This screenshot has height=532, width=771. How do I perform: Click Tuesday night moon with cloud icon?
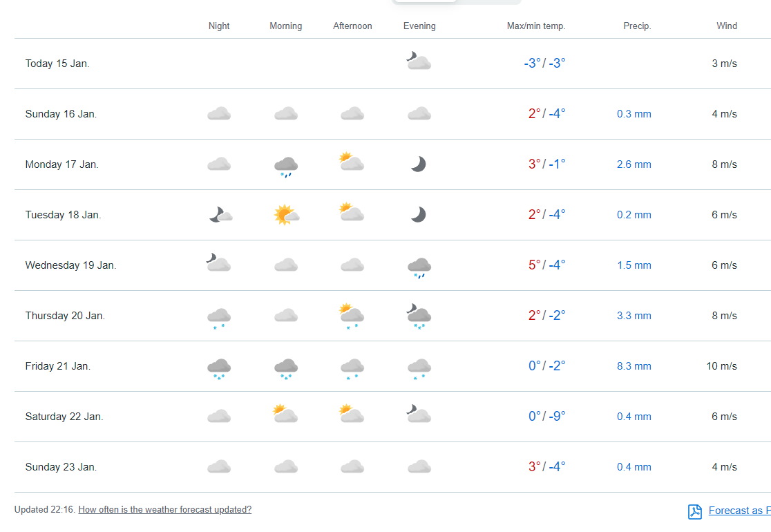(220, 215)
